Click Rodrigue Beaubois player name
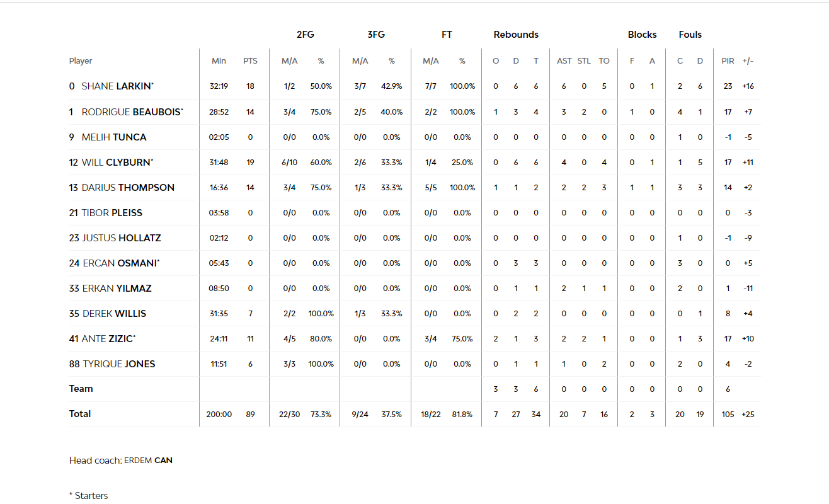This screenshot has height=504, width=829. 132,112
